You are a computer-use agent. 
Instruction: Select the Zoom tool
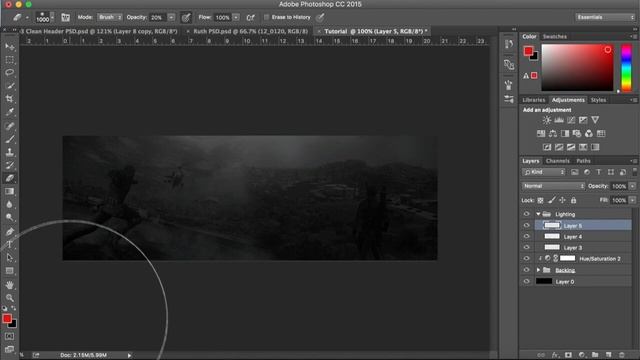point(9,298)
